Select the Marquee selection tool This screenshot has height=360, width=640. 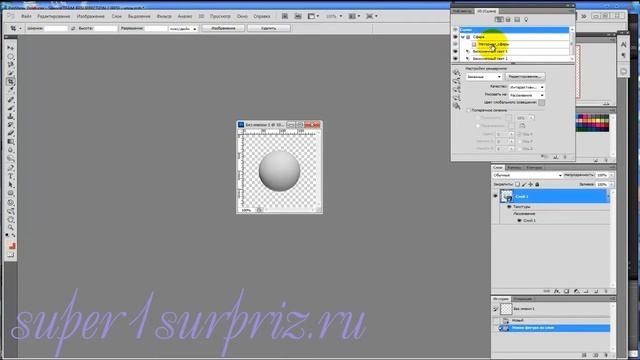[11, 56]
